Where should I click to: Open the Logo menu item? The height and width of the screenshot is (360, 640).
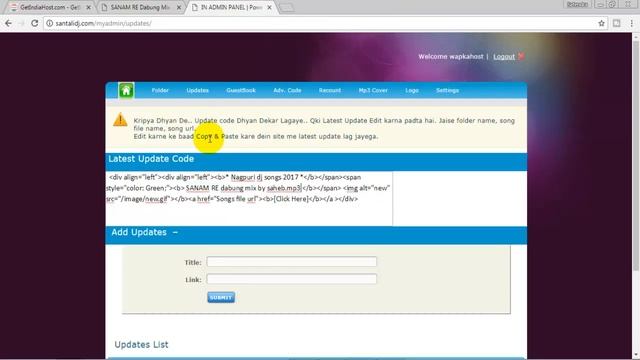(412, 90)
